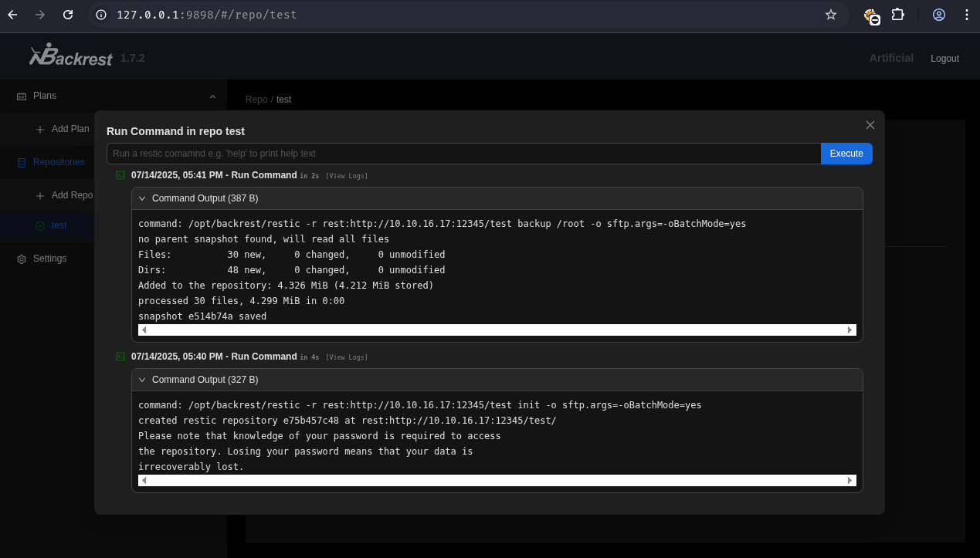
Task: Click the browser back arrow
Action: point(12,15)
